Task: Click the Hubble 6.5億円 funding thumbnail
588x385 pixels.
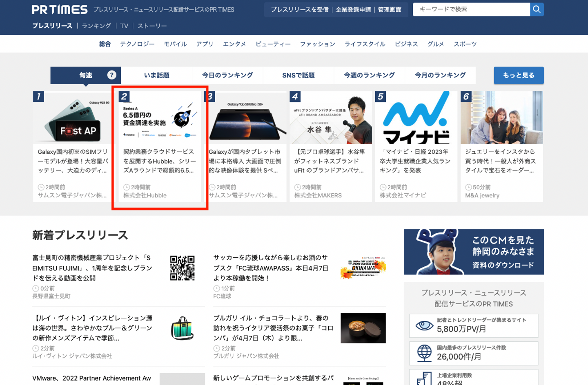Action: (x=160, y=117)
